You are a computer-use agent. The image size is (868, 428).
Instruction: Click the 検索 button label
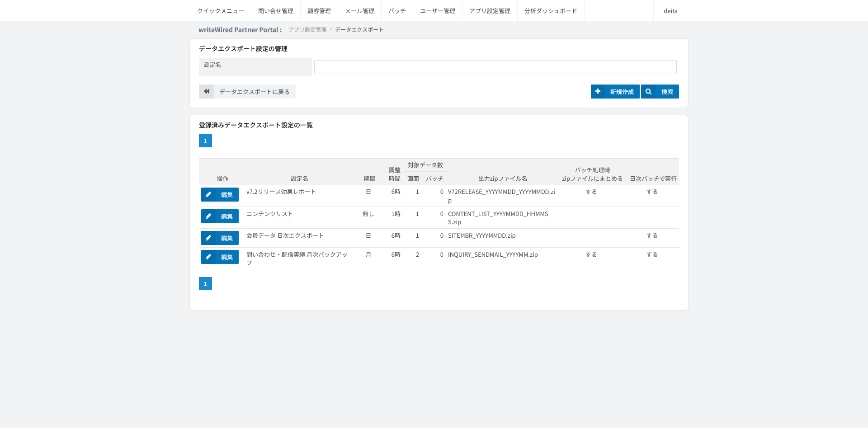click(x=667, y=92)
